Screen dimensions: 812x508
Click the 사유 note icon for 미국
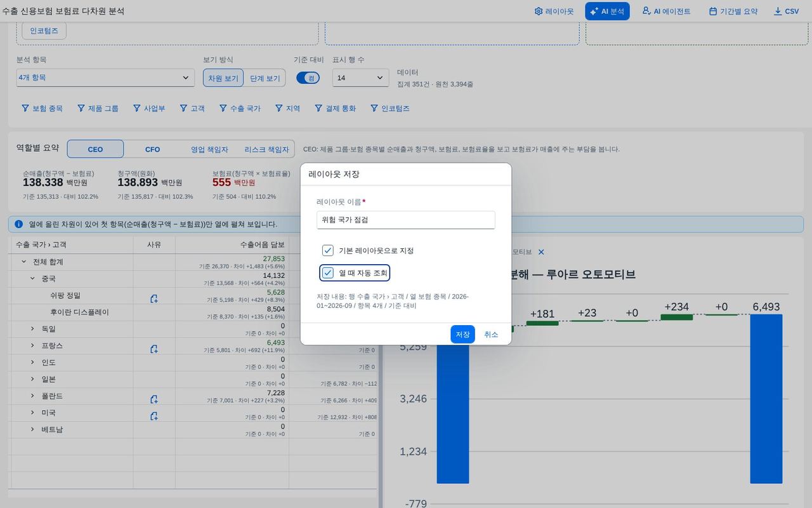coord(154,416)
